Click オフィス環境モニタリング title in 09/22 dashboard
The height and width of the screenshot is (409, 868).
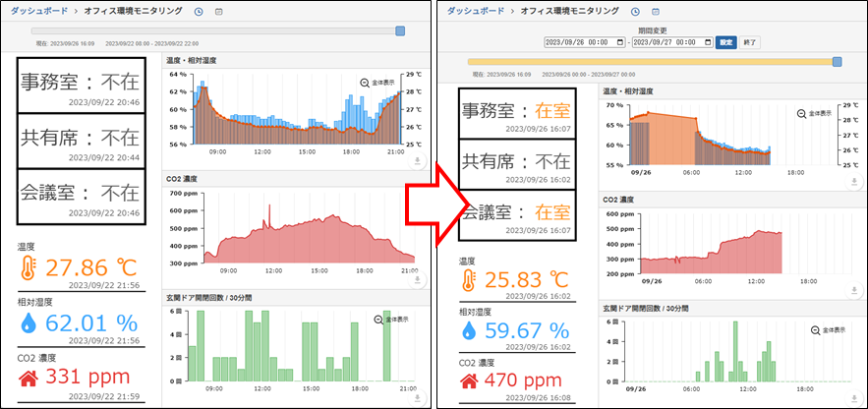pyautogui.click(x=135, y=11)
